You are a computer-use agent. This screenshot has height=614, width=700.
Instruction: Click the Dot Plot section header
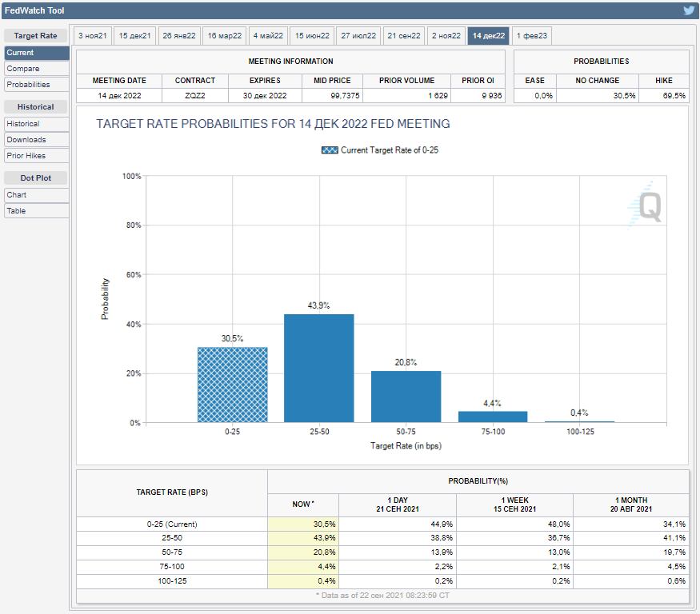pyautogui.click(x=36, y=178)
